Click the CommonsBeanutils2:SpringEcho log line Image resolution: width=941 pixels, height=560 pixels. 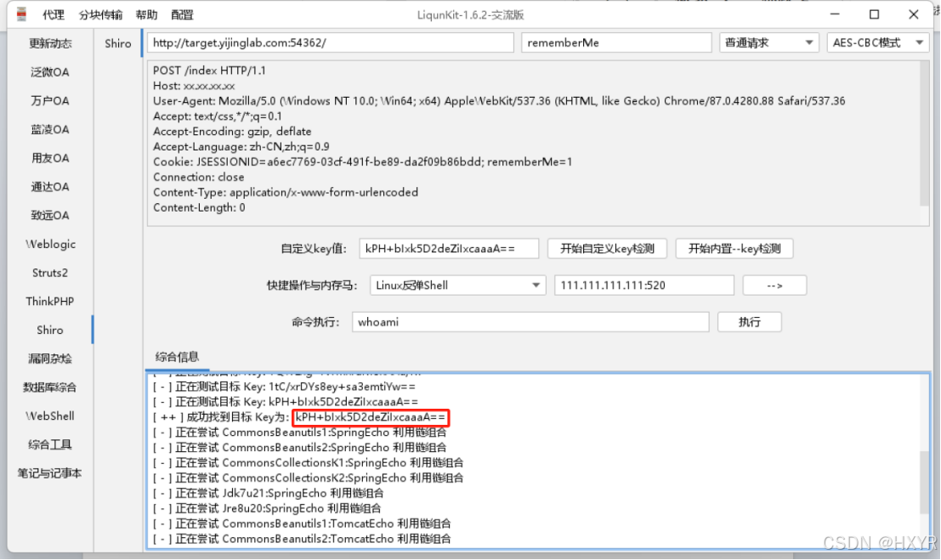pyautogui.click(x=299, y=447)
